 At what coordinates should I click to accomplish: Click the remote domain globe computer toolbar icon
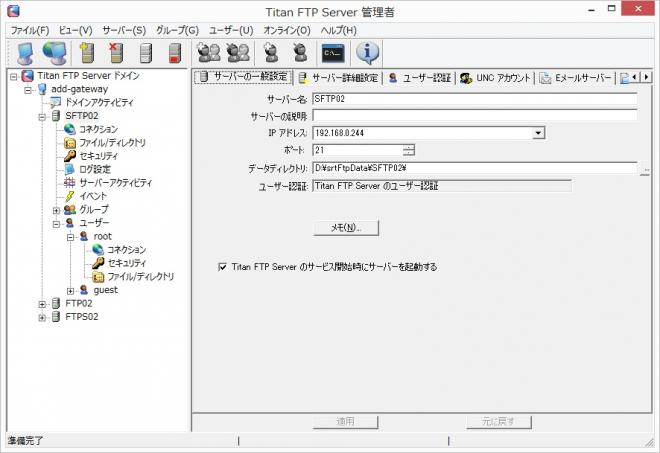coord(55,53)
